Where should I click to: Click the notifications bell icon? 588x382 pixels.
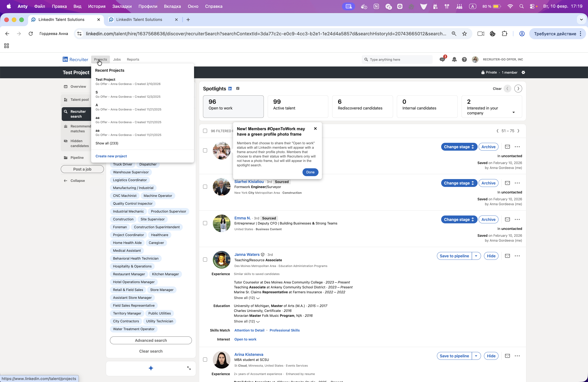pos(454,59)
